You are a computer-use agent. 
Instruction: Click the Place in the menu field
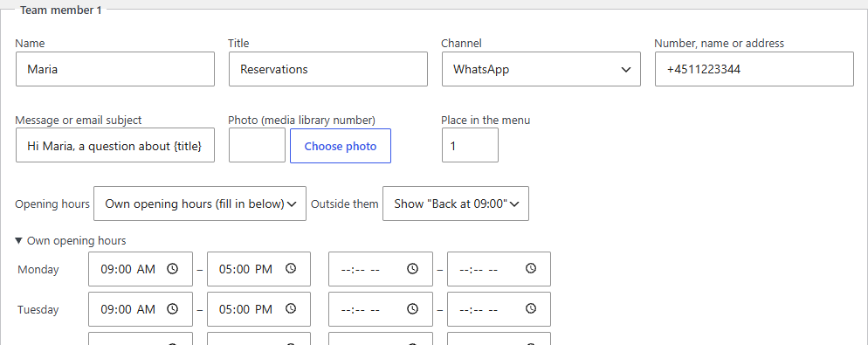tap(470, 145)
